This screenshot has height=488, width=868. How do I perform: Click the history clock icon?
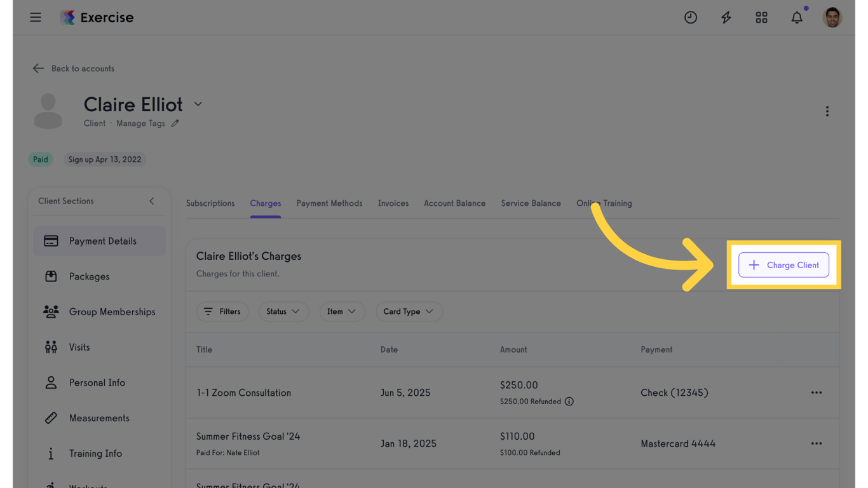coord(691,17)
